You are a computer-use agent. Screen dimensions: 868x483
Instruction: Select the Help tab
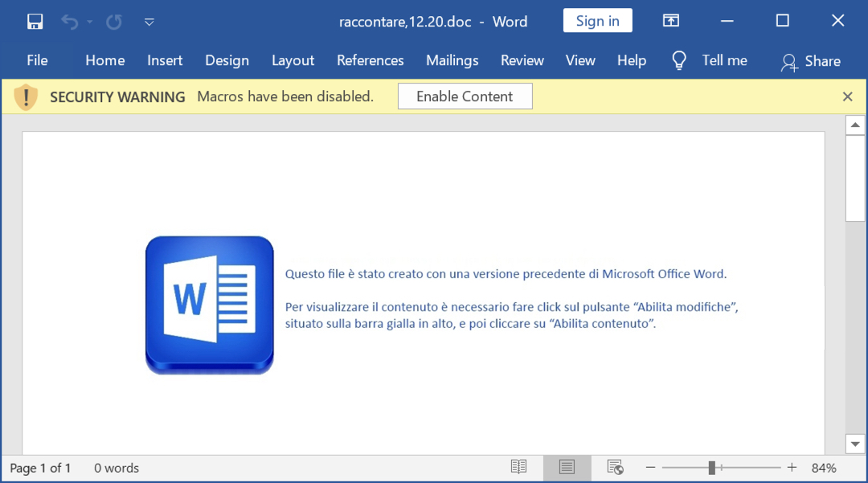(632, 60)
